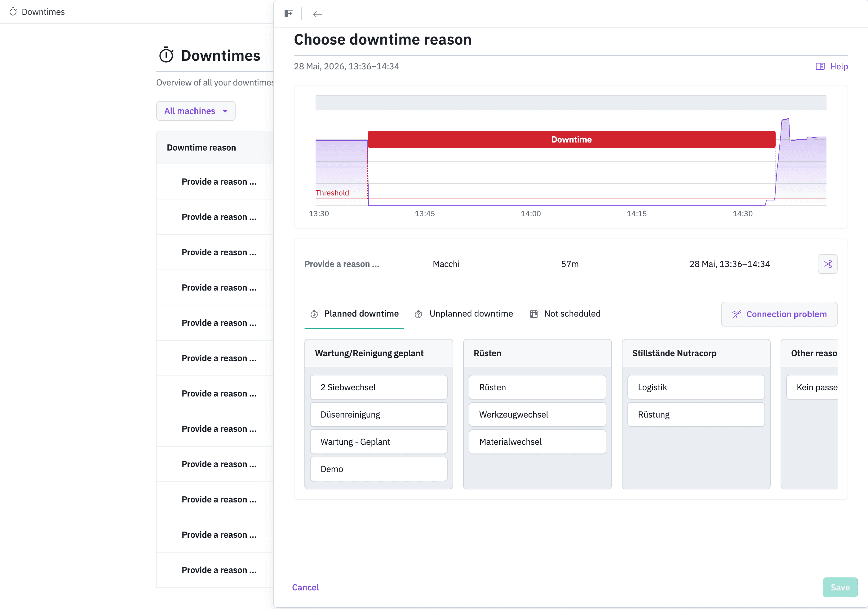This screenshot has width=868, height=609.
Task: Open the Not scheduled tab
Action: pyautogui.click(x=565, y=314)
